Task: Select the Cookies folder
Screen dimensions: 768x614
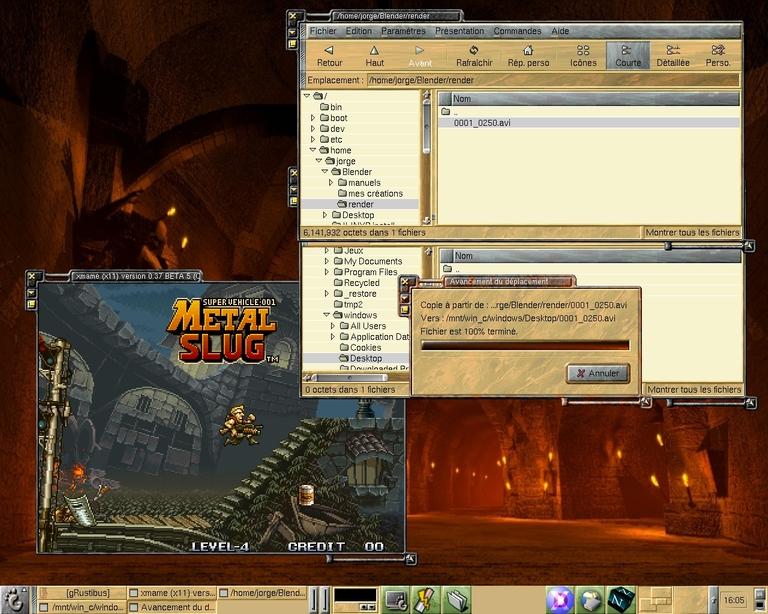Action: [360, 347]
